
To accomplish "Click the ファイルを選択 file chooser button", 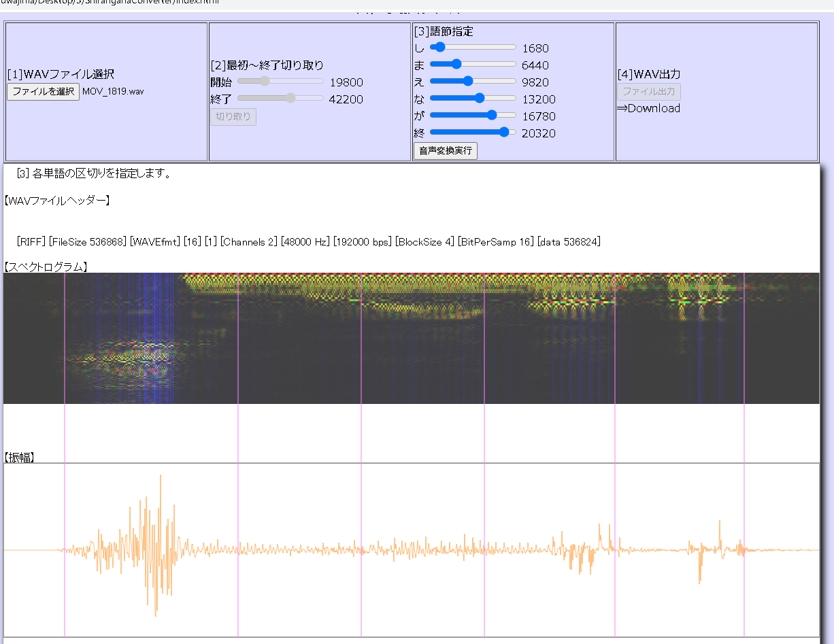I will (x=43, y=91).
